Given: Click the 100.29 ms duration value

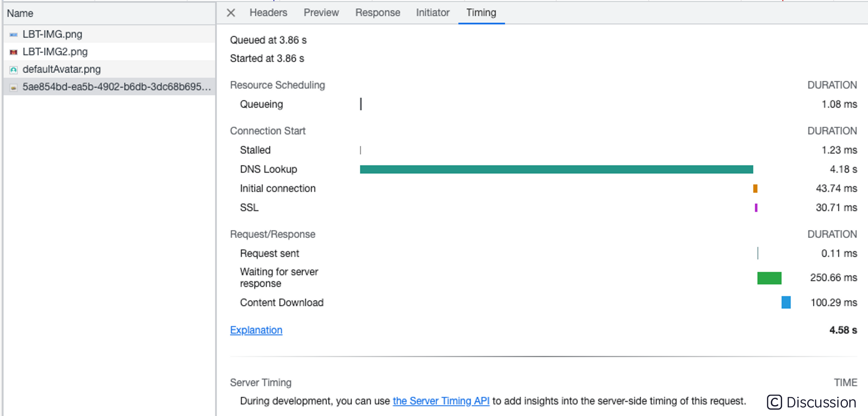Looking at the screenshot, I should point(834,302).
